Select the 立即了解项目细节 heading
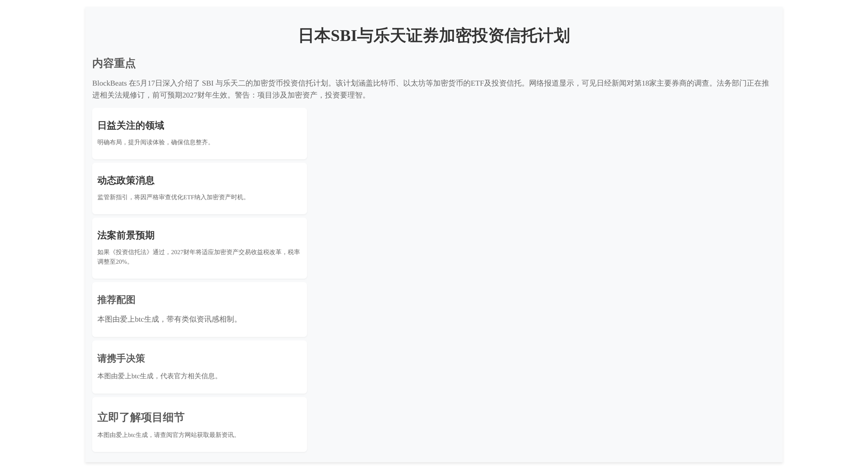 click(141, 417)
